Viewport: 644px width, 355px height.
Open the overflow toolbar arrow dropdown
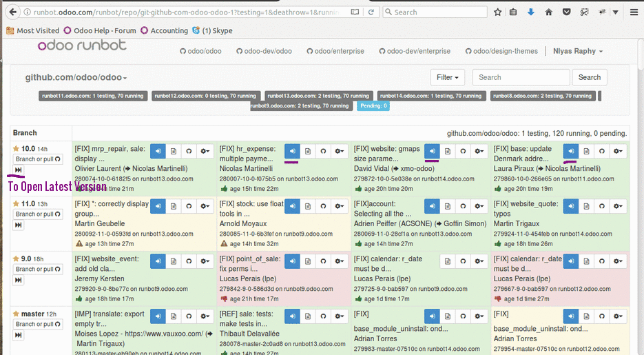pyautogui.click(x=615, y=12)
